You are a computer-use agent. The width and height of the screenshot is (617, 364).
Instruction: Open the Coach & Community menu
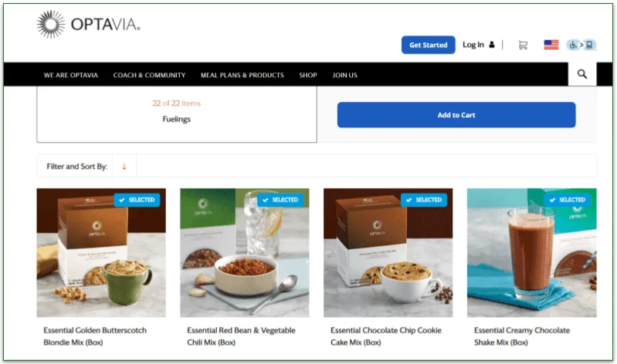click(x=149, y=75)
